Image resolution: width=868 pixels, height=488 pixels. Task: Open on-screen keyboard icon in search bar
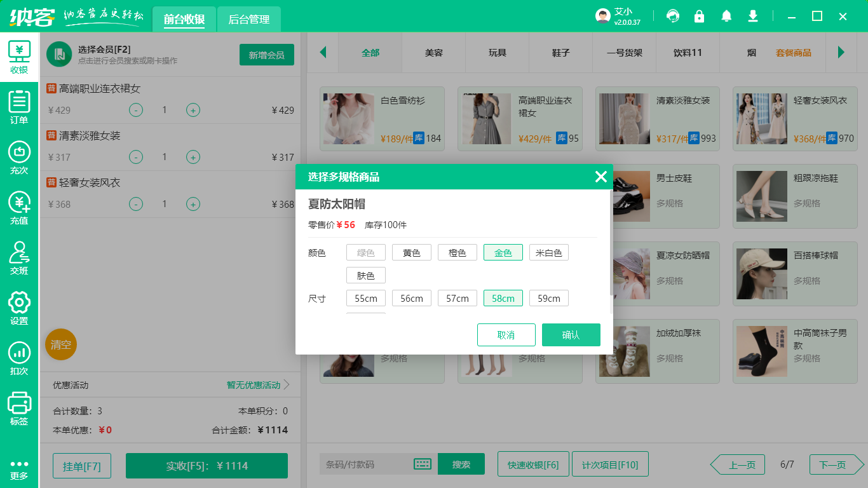[x=423, y=464]
